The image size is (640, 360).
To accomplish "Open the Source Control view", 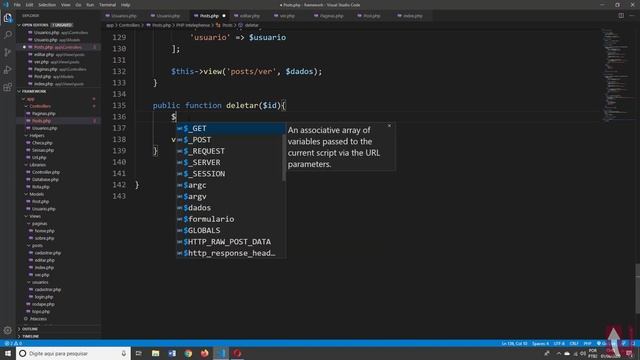I will click(8, 52).
